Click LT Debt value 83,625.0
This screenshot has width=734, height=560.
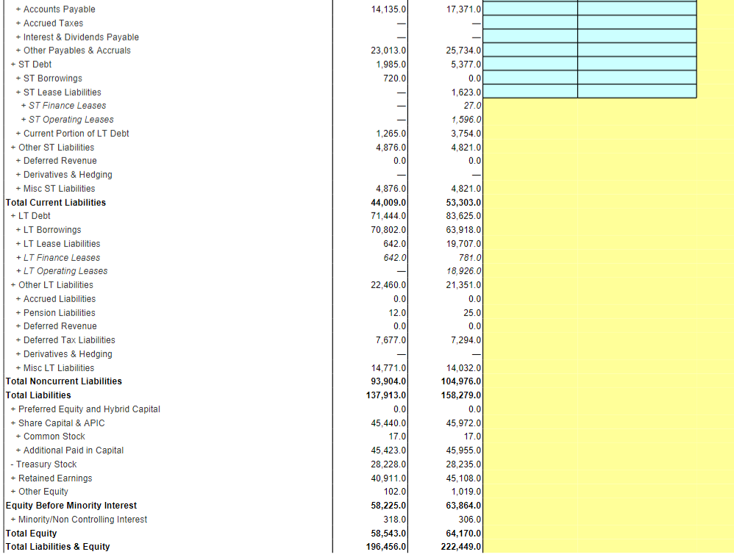tap(463, 216)
